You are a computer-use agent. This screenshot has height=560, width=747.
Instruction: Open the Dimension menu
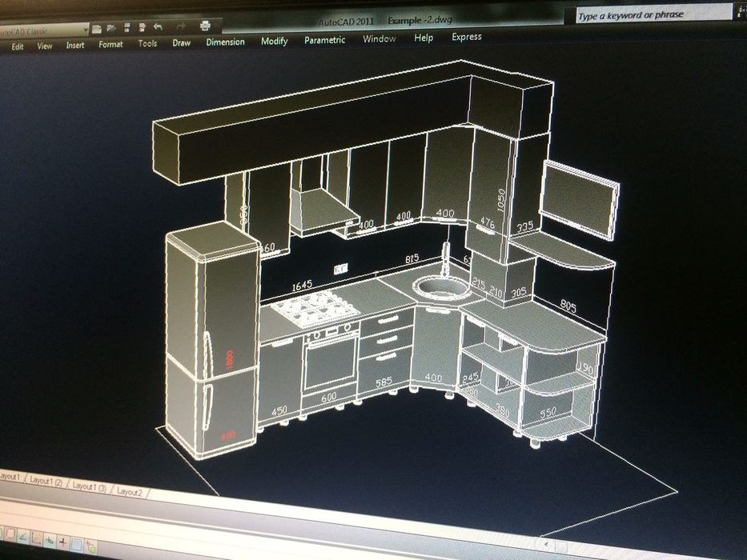coord(225,42)
